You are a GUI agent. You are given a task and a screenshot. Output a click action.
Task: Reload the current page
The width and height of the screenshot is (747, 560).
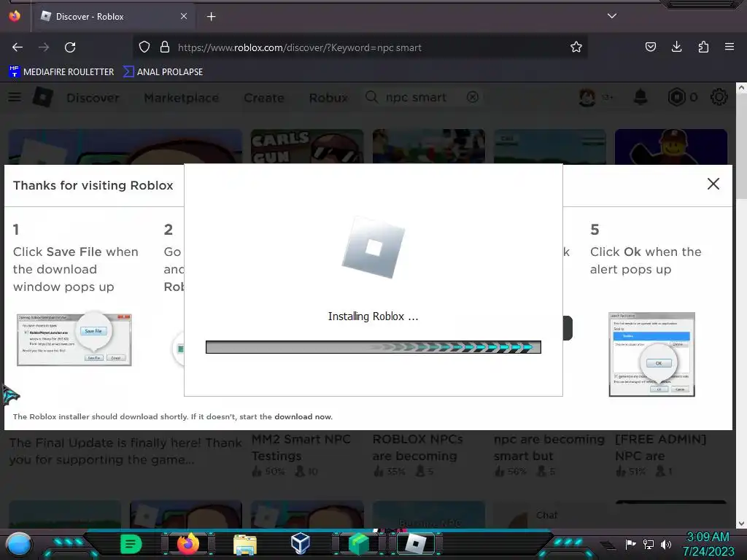pyautogui.click(x=70, y=47)
